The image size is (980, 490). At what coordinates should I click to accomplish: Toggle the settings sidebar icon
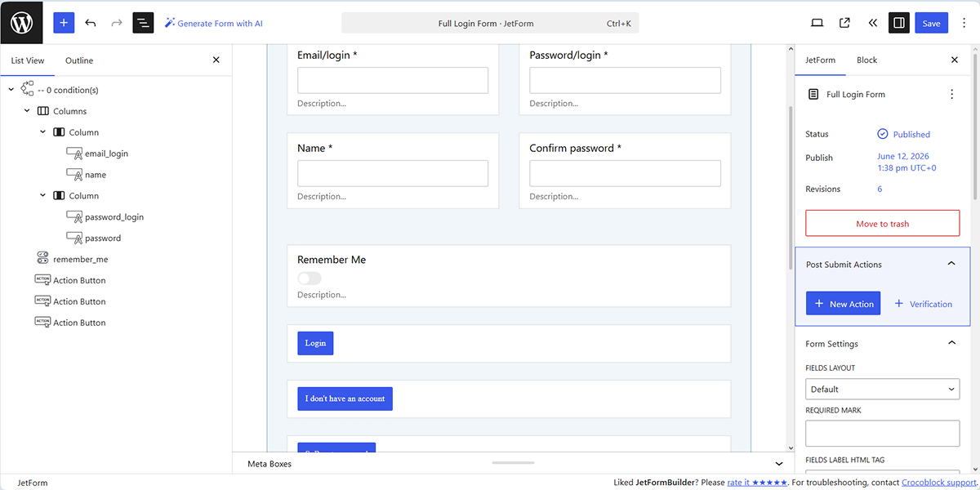899,23
